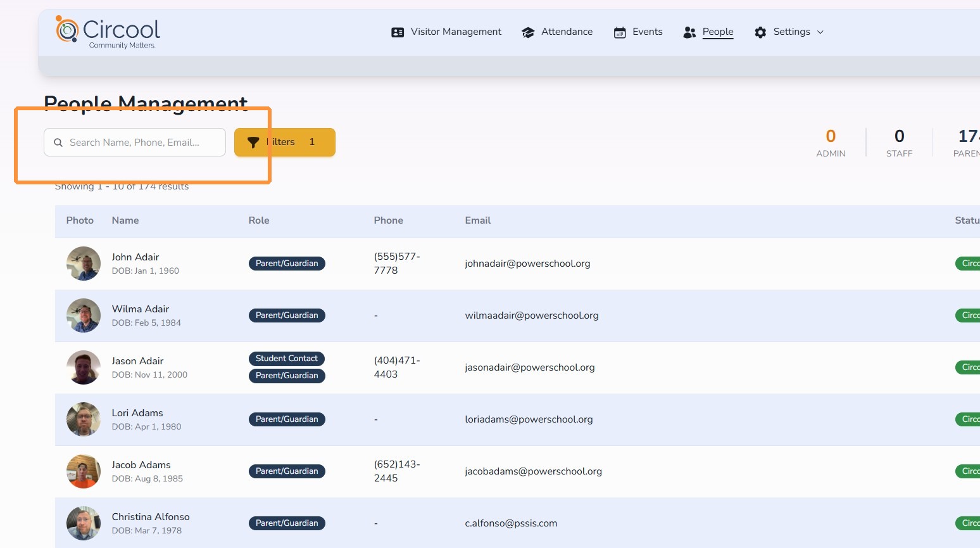Click the Email column header
The height and width of the screenshot is (548, 980).
point(478,220)
